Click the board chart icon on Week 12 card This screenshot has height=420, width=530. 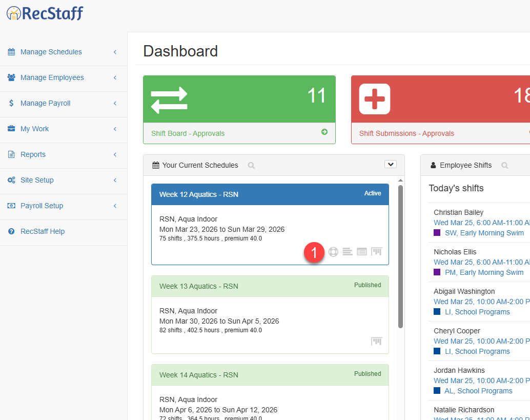[377, 252]
